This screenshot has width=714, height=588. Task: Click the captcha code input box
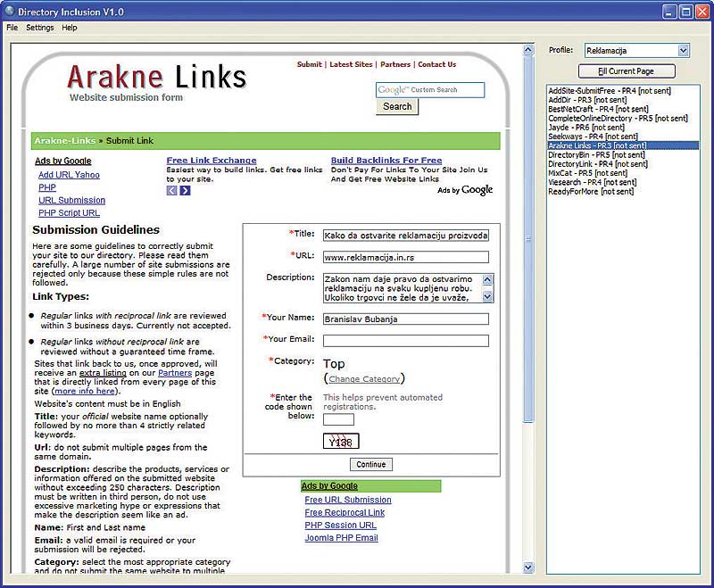pyautogui.click(x=338, y=419)
